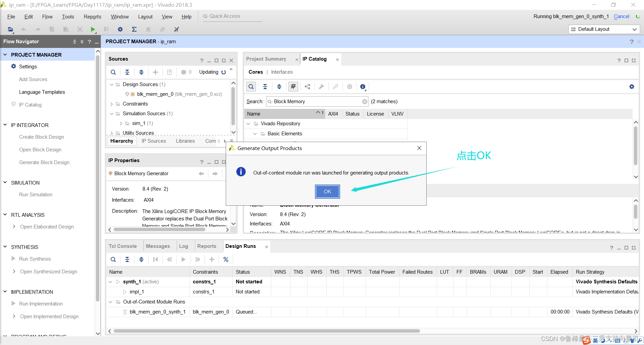644x345 pixels.
Task: Switch to IP Sources tab
Action: pos(154,141)
